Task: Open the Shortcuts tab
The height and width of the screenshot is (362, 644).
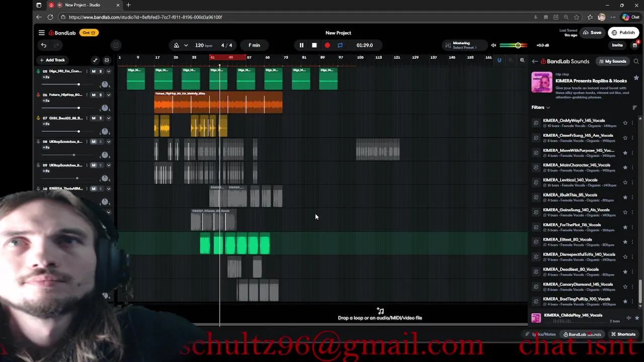Action: click(x=623, y=334)
